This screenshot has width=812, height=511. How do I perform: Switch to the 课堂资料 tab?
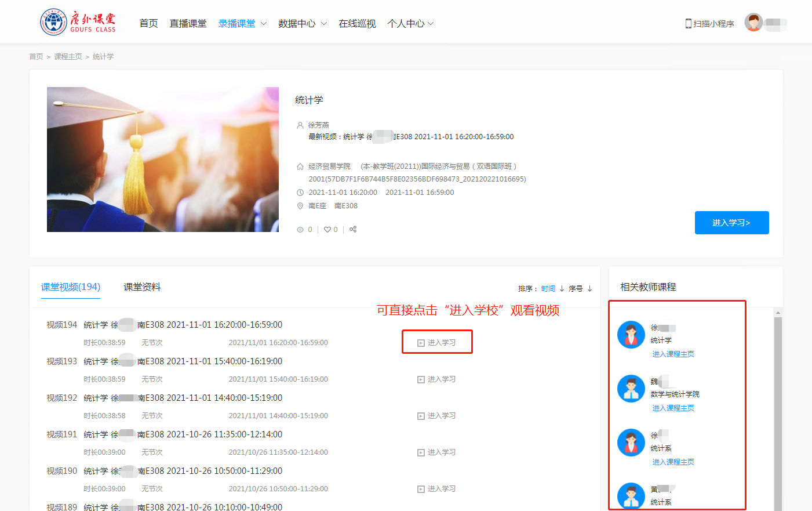(142, 287)
